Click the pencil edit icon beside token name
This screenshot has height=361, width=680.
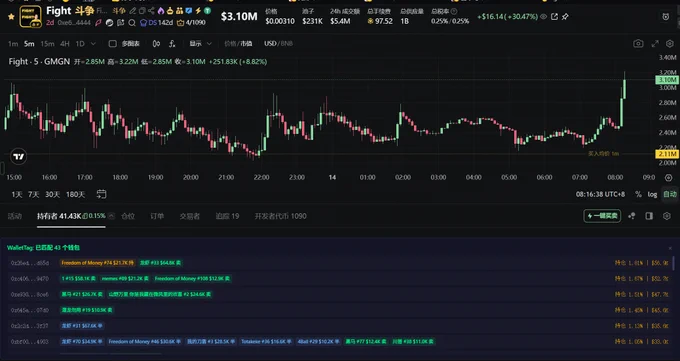(x=133, y=11)
